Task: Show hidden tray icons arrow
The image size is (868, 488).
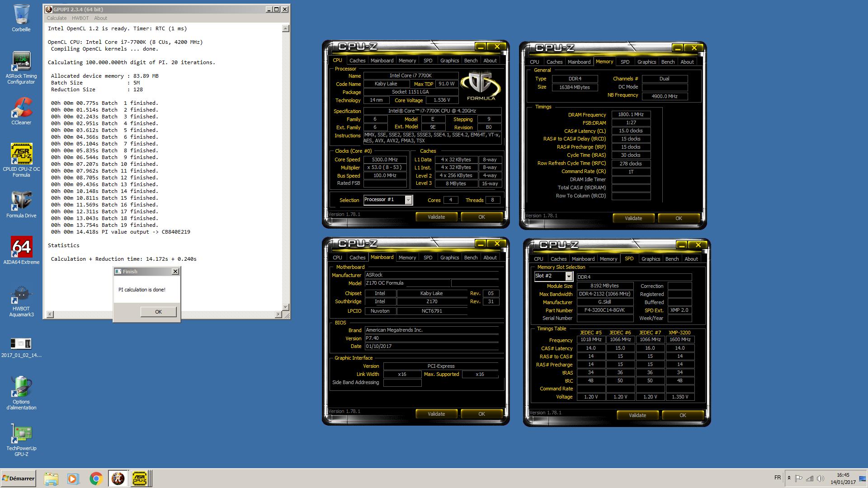Action: point(789,478)
